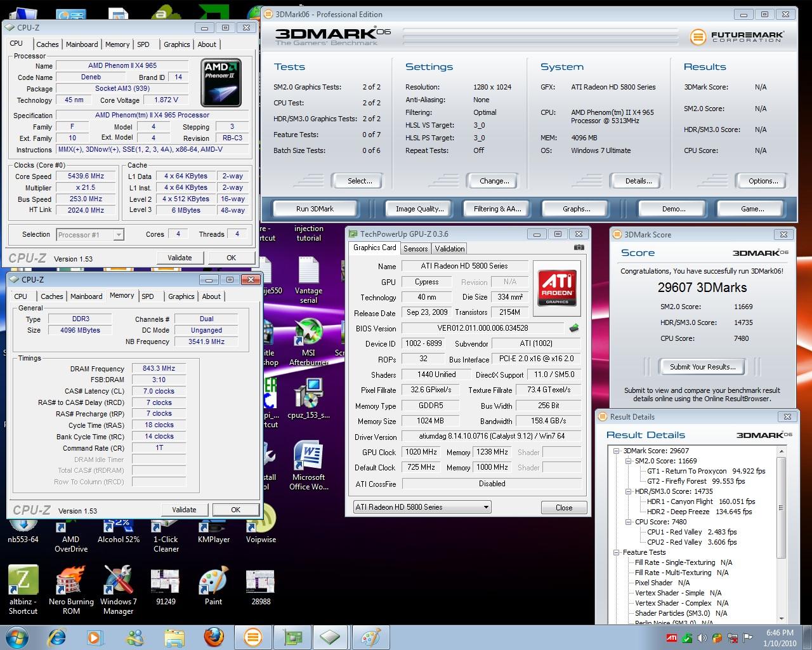Click the DRAM Frequency 843.3 MHz field
The width and height of the screenshot is (812, 650).
[159, 369]
